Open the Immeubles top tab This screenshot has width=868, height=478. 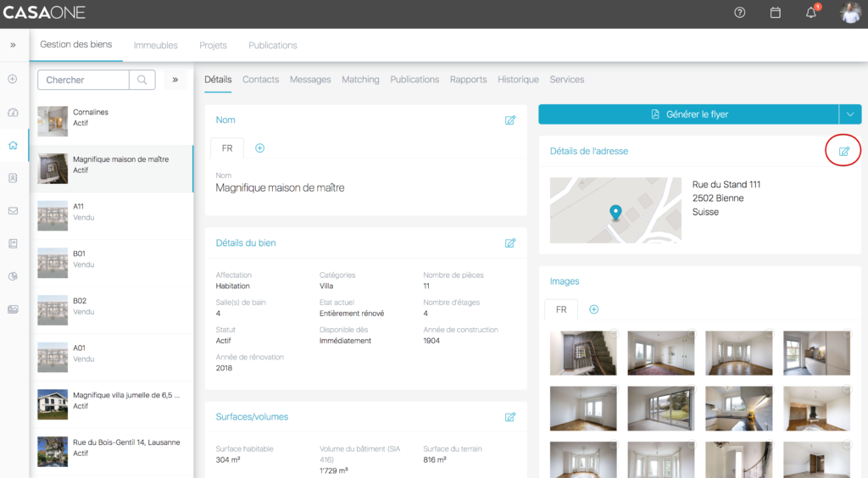pyautogui.click(x=156, y=45)
